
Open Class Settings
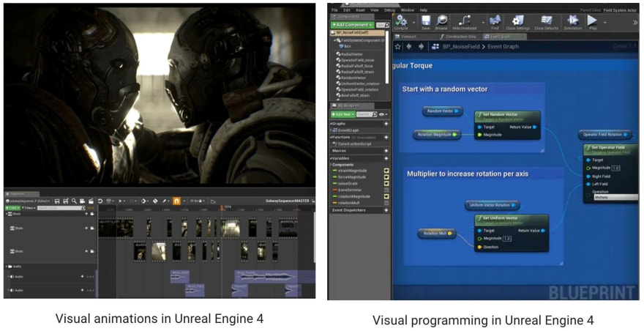pyautogui.click(x=517, y=22)
